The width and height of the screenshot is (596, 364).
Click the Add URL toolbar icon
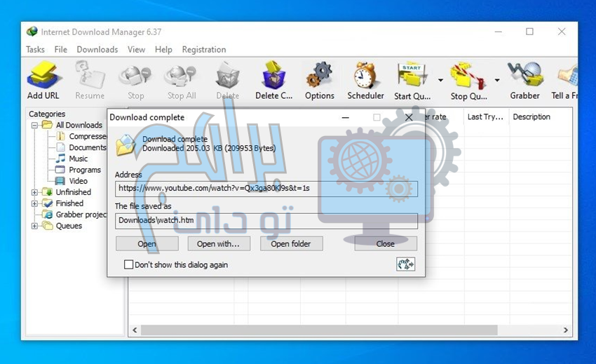(x=43, y=76)
